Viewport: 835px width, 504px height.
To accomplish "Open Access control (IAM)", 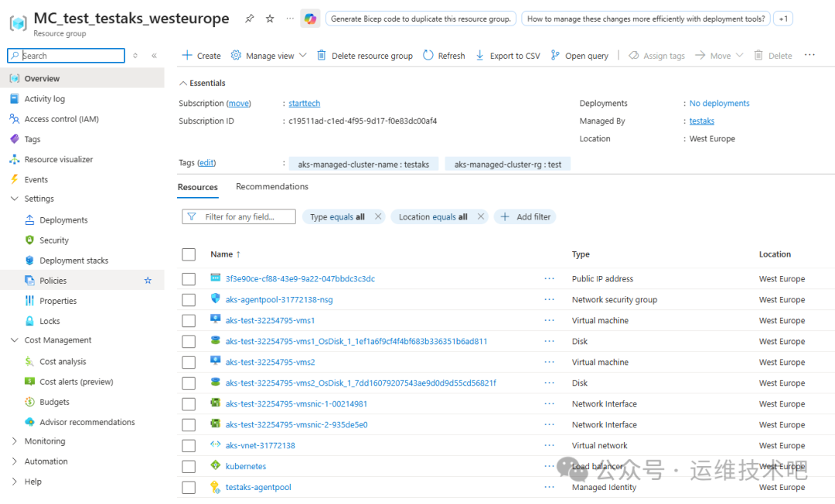I will pyautogui.click(x=60, y=118).
